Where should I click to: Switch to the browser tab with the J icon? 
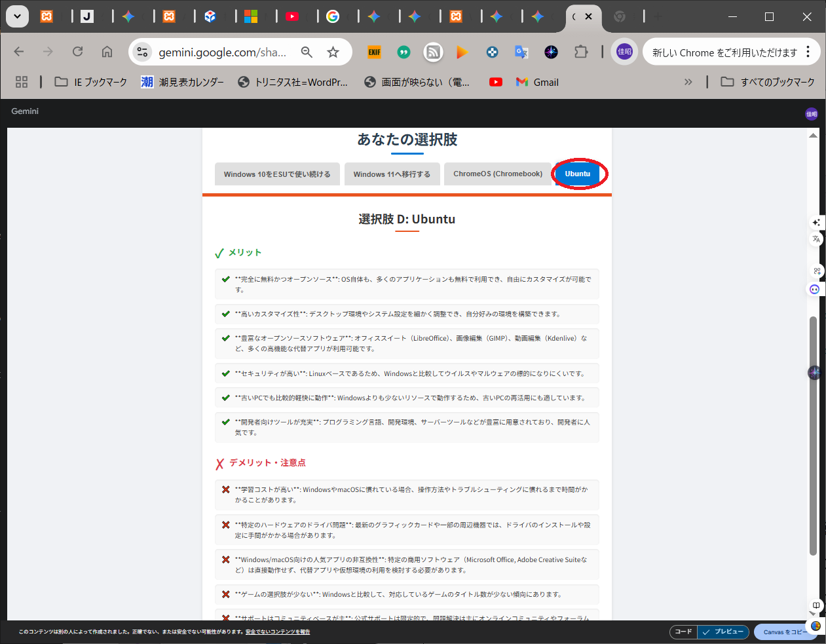(87, 16)
